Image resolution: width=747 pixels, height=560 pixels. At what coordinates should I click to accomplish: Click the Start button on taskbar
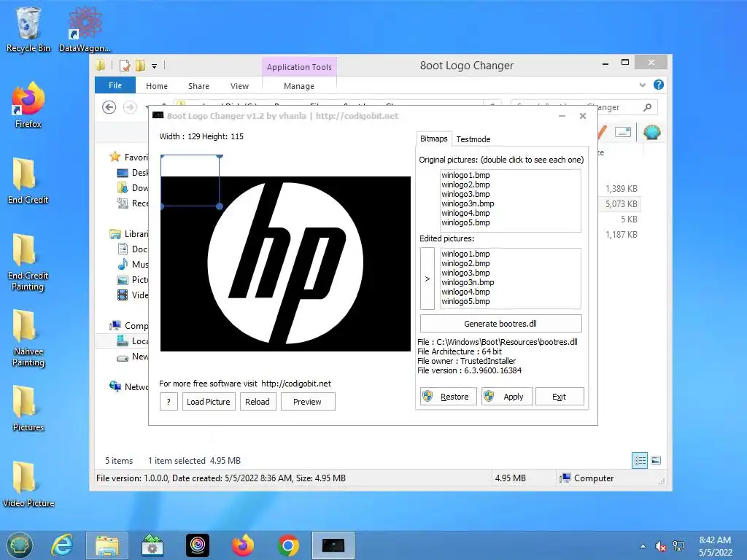pos(20,545)
